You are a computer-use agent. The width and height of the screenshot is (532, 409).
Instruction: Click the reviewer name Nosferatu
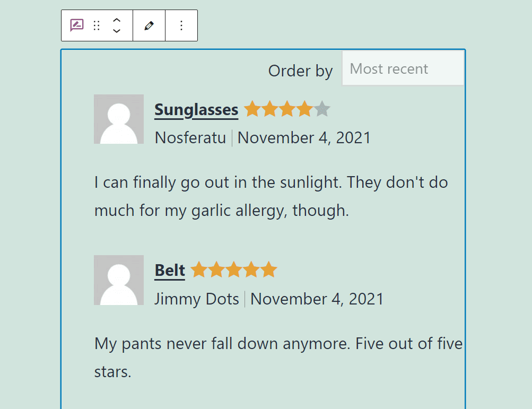pyautogui.click(x=190, y=137)
